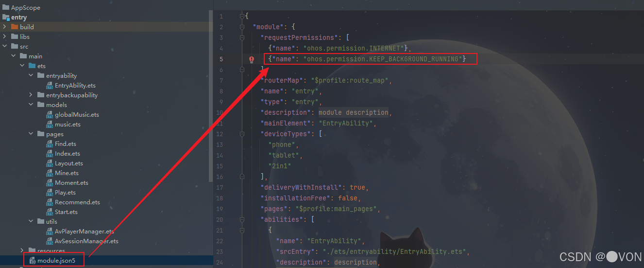Click the pages folder icon

(41, 134)
